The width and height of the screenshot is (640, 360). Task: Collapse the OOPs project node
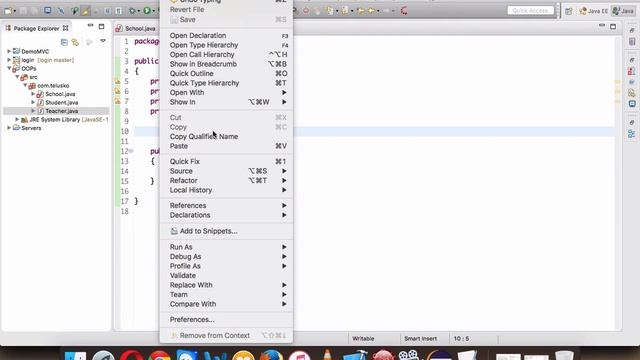[x=9, y=69]
